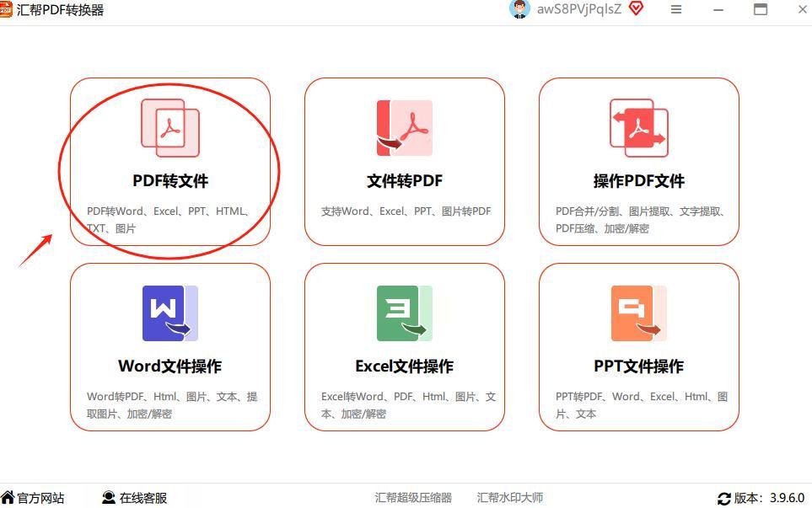Click the home icon beside 官方网站

click(8, 497)
